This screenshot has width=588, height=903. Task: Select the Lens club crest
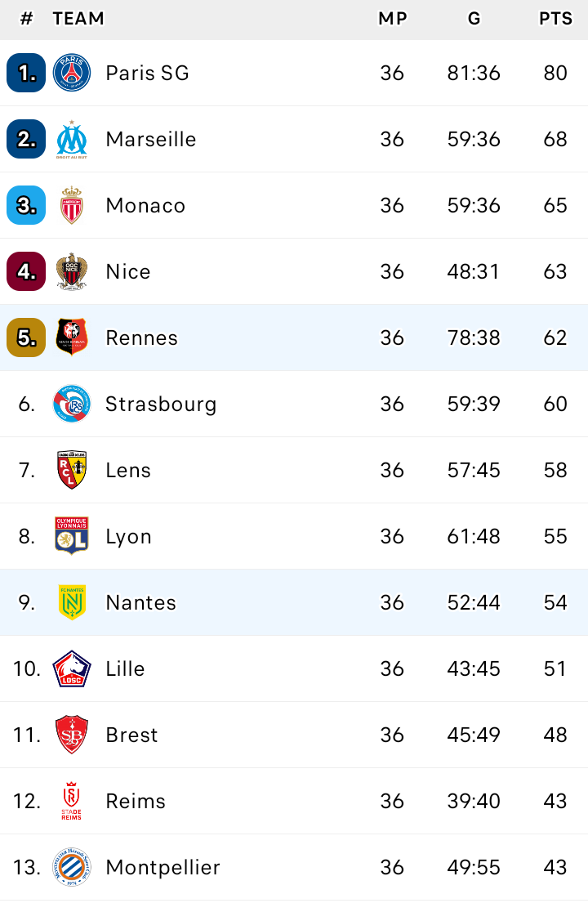click(x=72, y=470)
